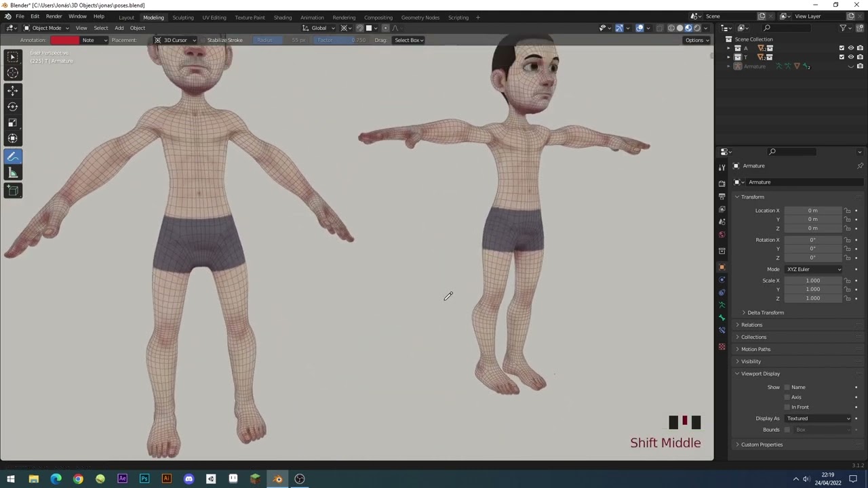
Task: Open the Collection properties tab
Action: pos(722,251)
